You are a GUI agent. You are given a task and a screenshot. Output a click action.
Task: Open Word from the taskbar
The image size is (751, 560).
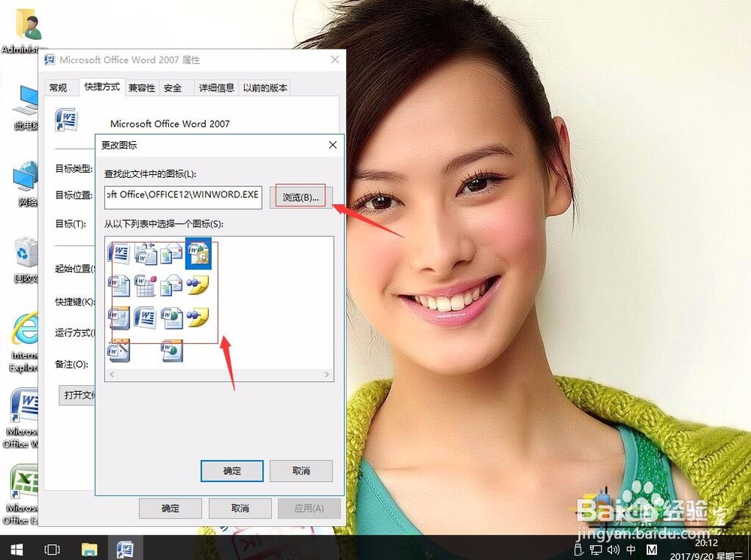coord(126,549)
